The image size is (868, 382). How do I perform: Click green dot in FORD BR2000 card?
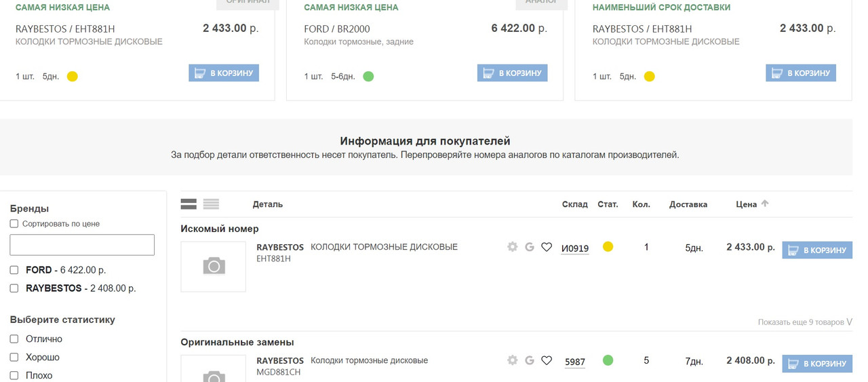[x=368, y=76]
